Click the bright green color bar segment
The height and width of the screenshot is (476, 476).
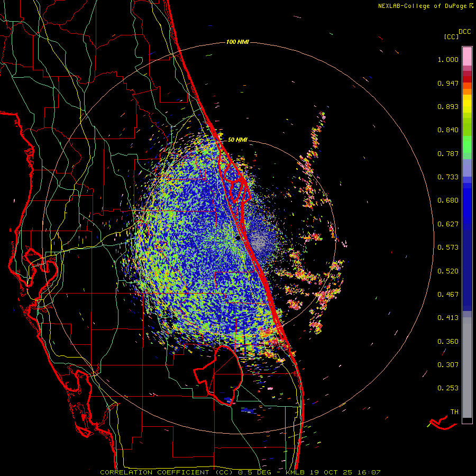pyautogui.click(x=467, y=144)
